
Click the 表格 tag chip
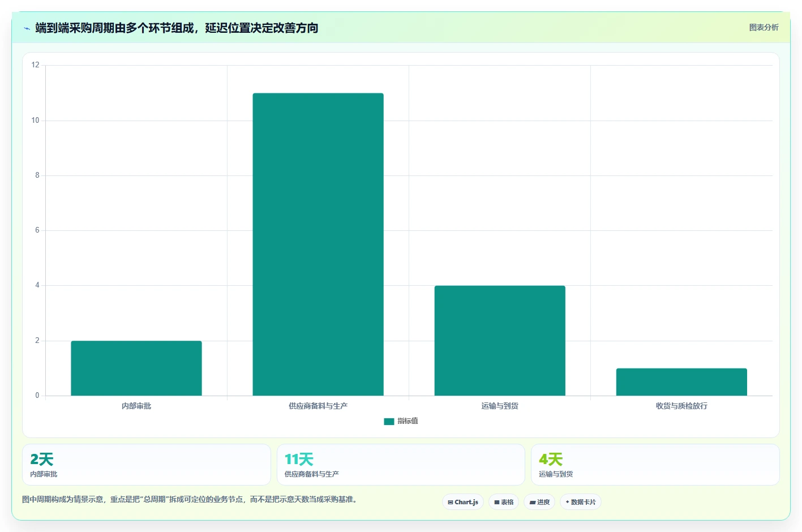coord(504,502)
